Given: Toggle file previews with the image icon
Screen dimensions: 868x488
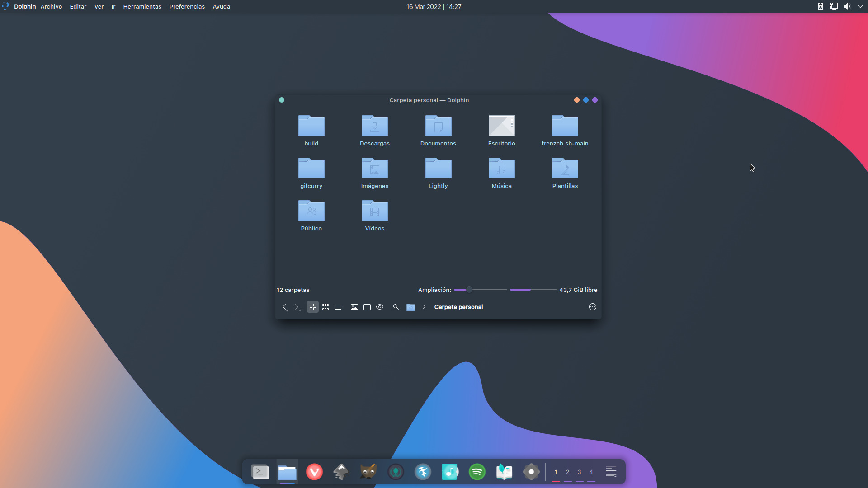Looking at the screenshot, I should tap(354, 307).
